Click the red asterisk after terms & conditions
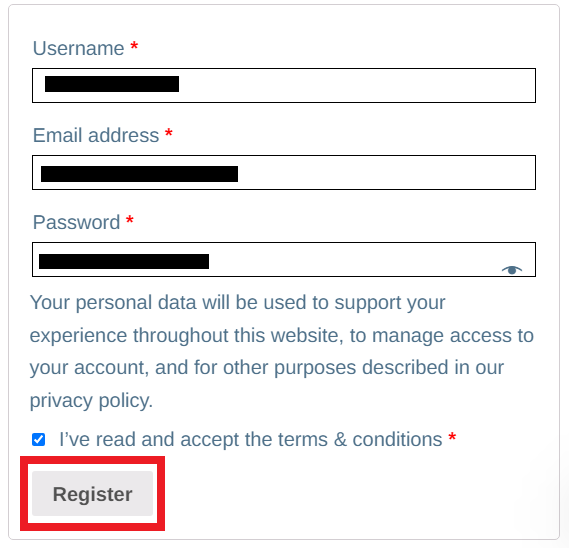The height and width of the screenshot is (548, 569). (x=452, y=437)
